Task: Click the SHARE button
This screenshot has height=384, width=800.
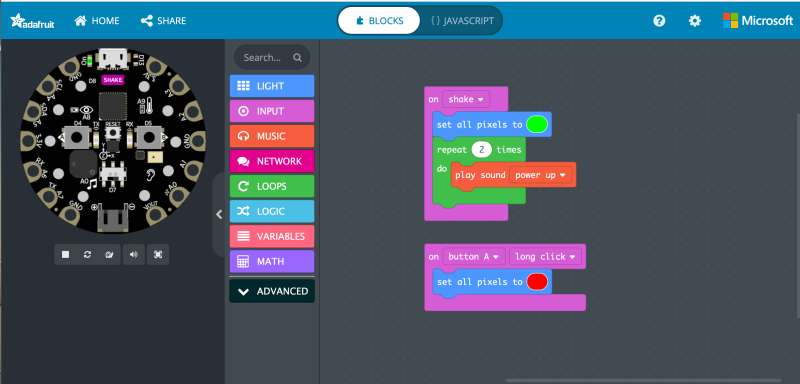Action: [163, 21]
